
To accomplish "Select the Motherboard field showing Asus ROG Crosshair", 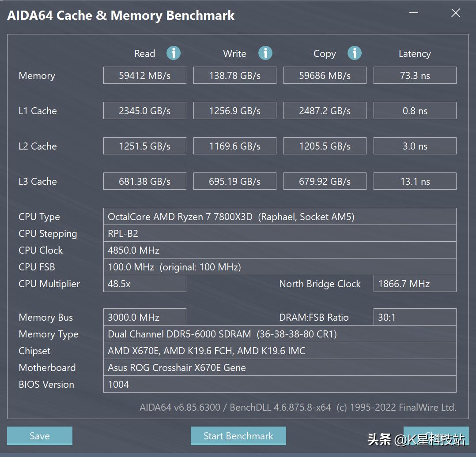I will (280, 367).
